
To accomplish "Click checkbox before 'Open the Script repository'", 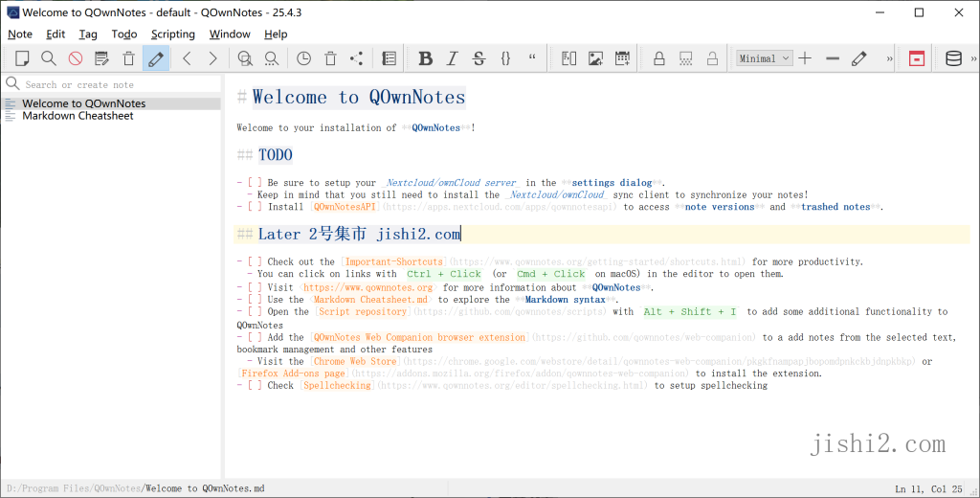I will pos(255,311).
